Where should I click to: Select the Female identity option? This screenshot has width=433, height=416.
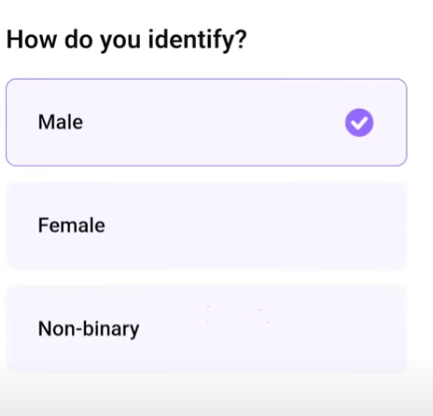[x=206, y=226]
